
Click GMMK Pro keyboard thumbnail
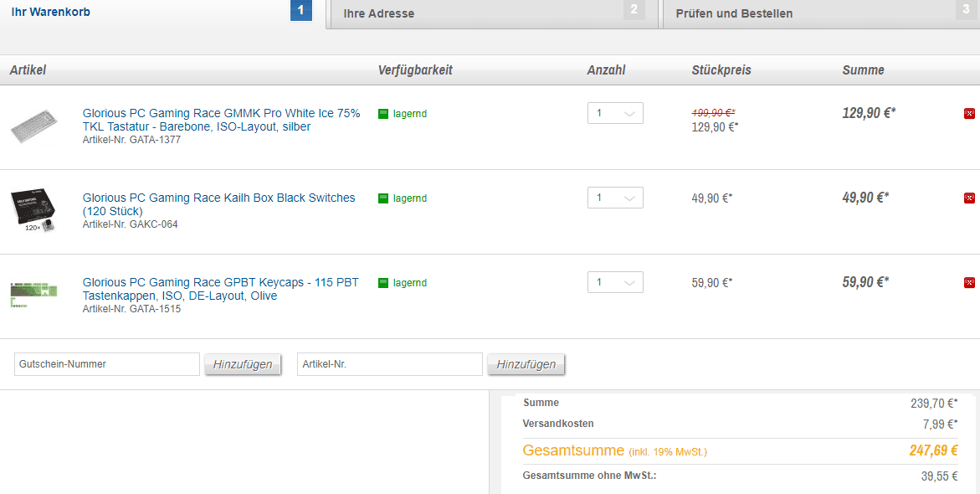pyautogui.click(x=33, y=126)
